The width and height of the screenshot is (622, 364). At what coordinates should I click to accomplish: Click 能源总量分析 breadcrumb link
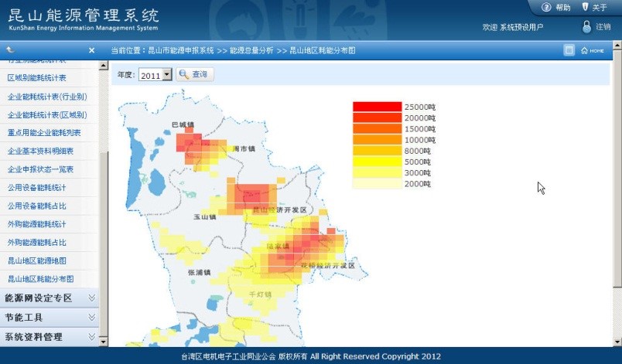[251, 51]
